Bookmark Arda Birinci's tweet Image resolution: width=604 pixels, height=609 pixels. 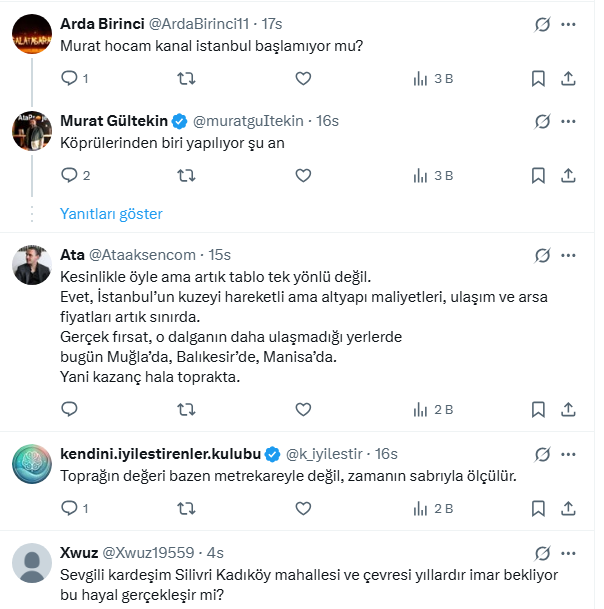point(538,78)
